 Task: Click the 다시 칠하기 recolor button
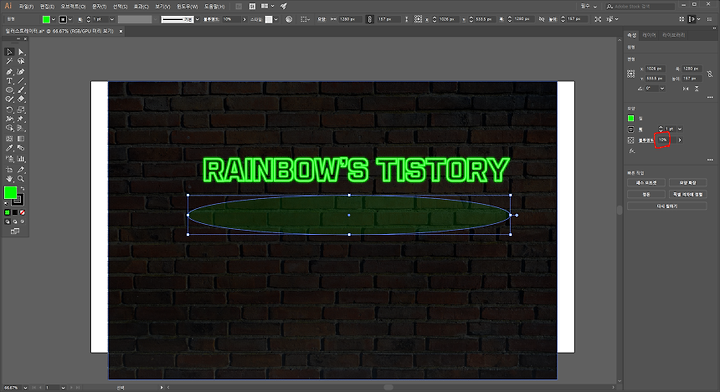pos(667,207)
